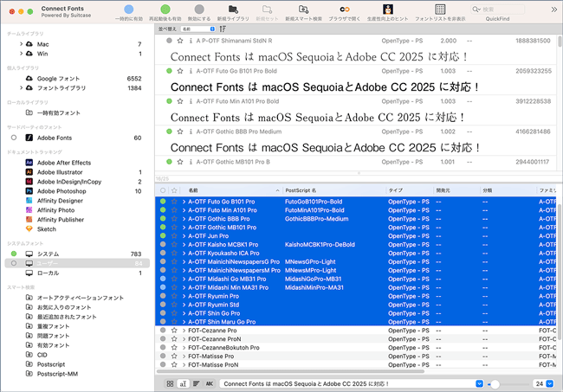
Task: Sort by the PostScript 名 column header
Action: 334,190
